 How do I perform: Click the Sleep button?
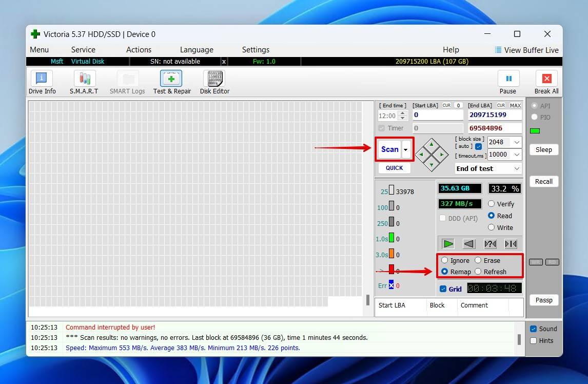544,149
